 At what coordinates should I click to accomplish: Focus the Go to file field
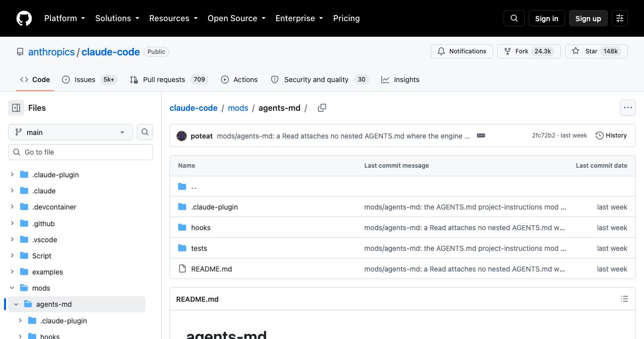point(80,152)
